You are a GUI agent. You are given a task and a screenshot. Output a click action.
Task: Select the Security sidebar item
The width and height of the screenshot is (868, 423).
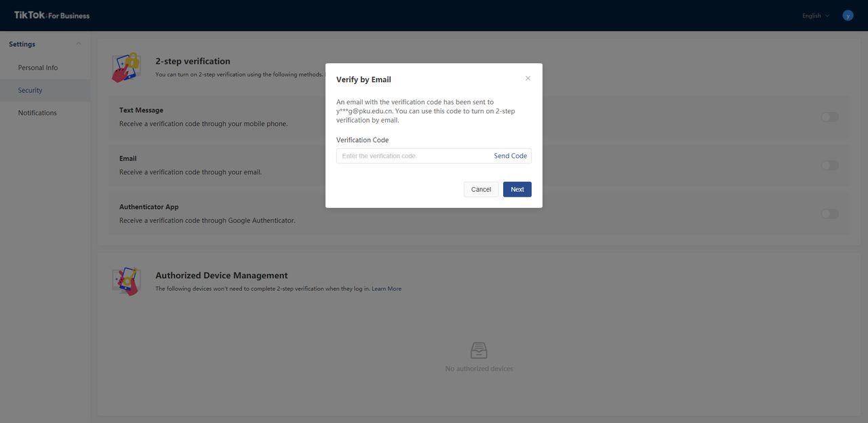(45, 90)
